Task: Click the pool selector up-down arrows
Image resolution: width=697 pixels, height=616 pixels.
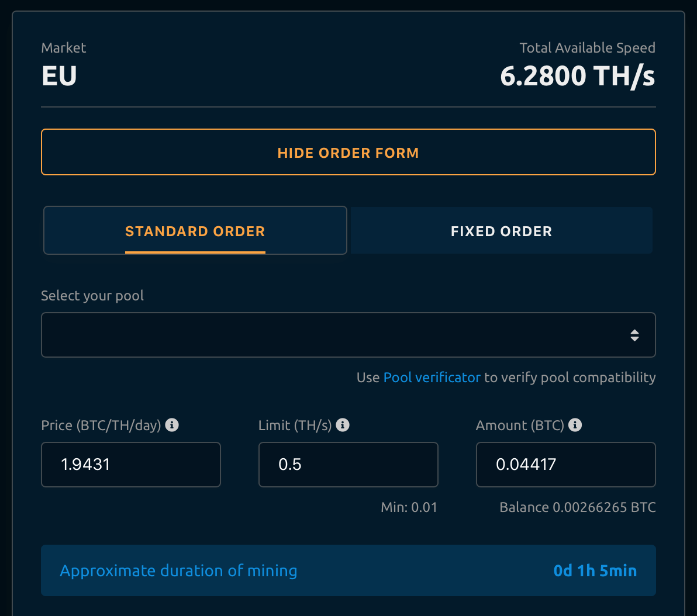Action: click(x=634, y=335)
